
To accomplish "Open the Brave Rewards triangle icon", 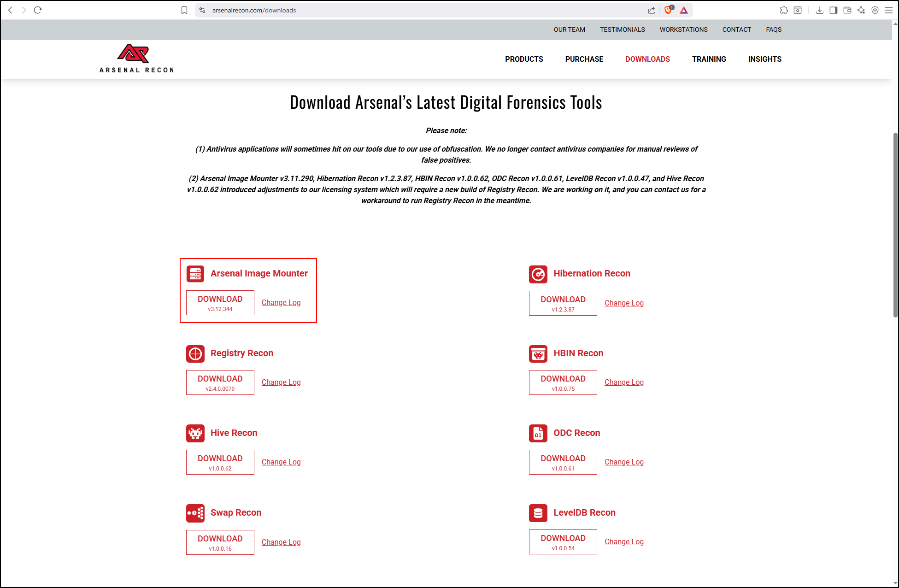I will 684,10.
